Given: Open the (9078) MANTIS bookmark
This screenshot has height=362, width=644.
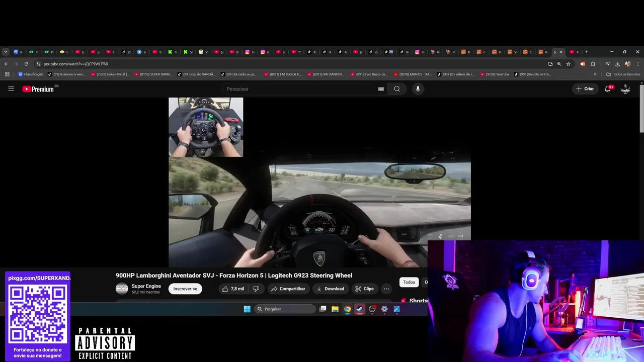Looking at the screenshot, I should [x=413, y=74].
